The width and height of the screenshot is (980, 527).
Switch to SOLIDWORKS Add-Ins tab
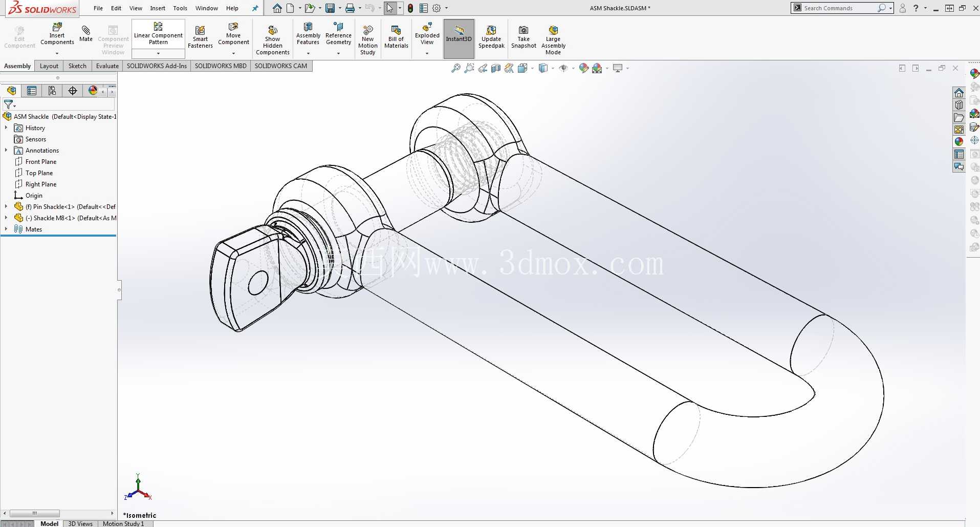[157, 66]
